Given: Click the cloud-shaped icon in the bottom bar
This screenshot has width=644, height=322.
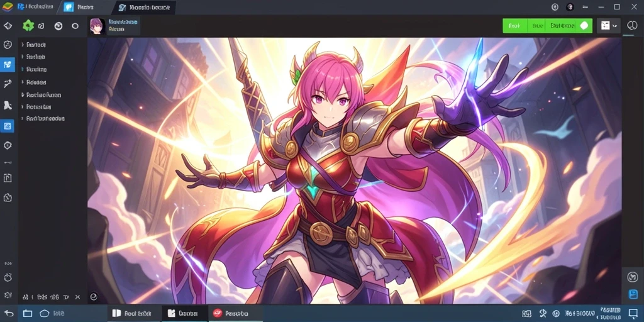Looking at the screenshot, I should click(x=45, y=313).
